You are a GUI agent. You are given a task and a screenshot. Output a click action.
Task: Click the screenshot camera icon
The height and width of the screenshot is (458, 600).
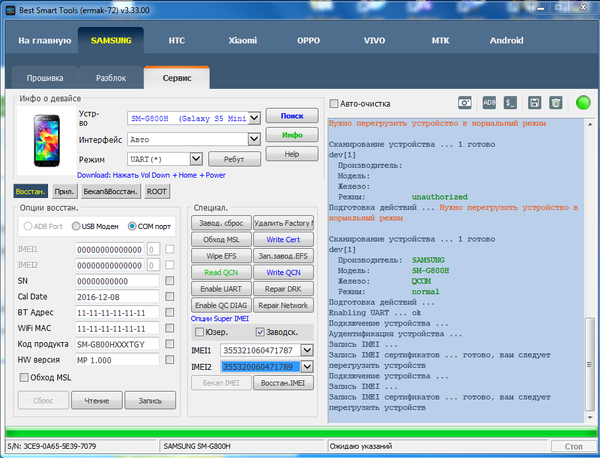pyautogui.click(x=465, y=102)
